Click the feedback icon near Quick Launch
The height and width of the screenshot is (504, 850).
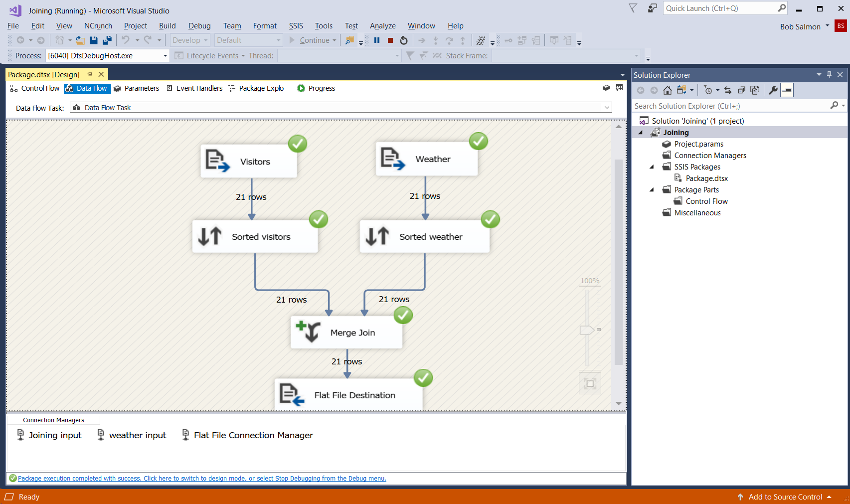(652, 8)
